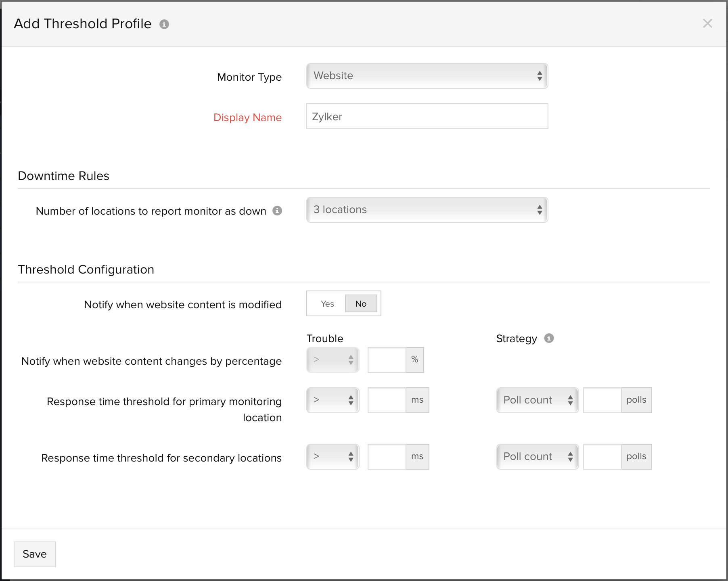This screenshot has width=728, height=581.
Task: Open operator dropdown for primary monitoring location
Action: (x=333, y=400)
